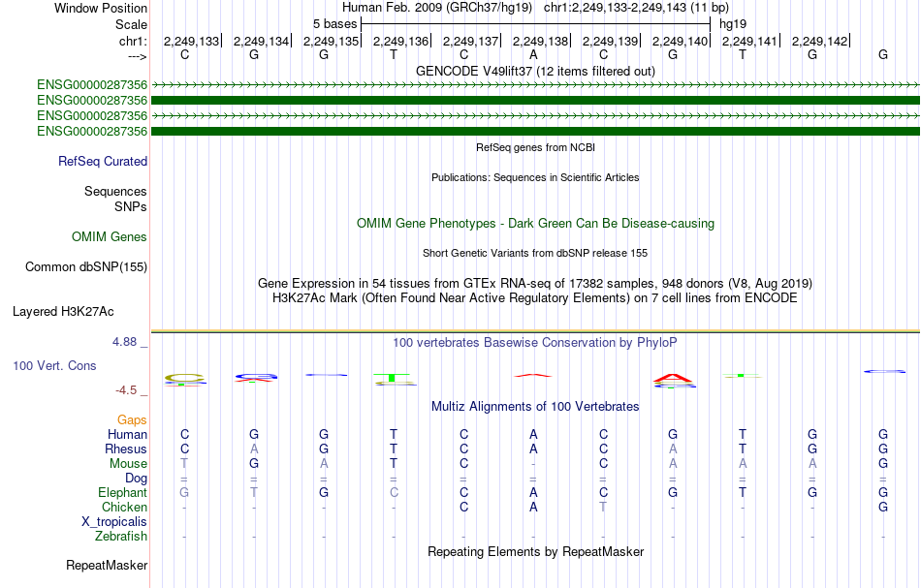Open Short Genetic Variants from dbSNP title
Image resolution: width=921 pixels, height=588 pixels.
[x=535, y=253]
